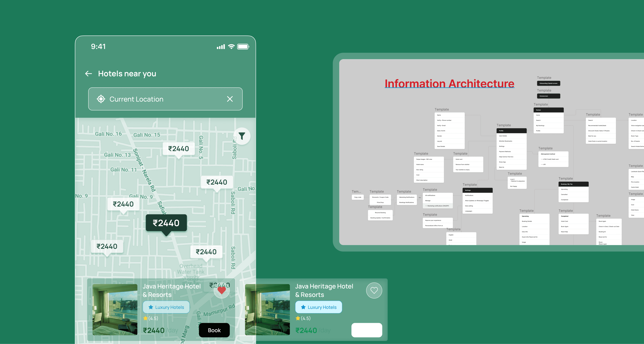Select the Navbar header block in diagram
The width and height of the screenshot is (644, 344).
pos(549,110)
